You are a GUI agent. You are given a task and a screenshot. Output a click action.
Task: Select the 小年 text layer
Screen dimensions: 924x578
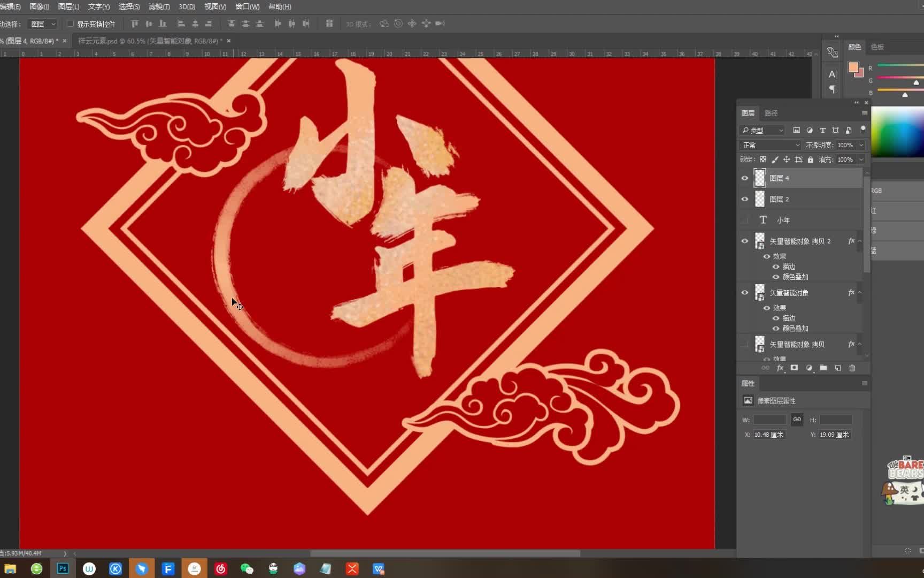(x=784, y=219)
